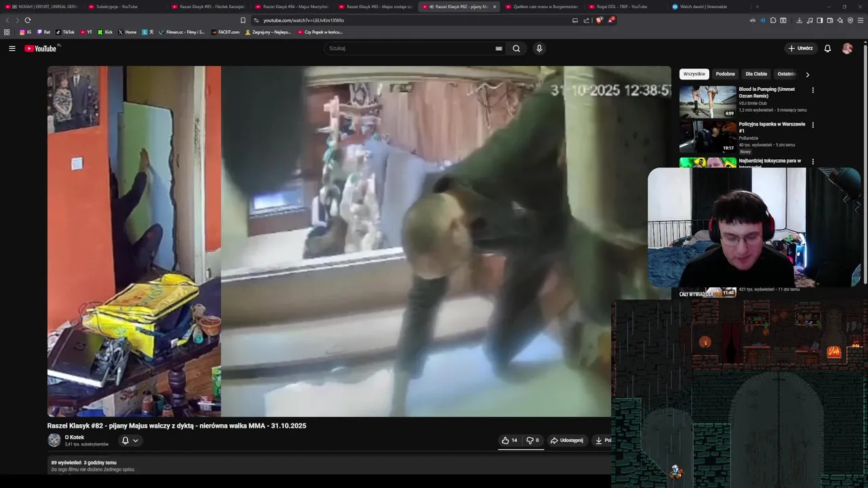Screen dimensions: 868x488
Task: Open the account avatar menu
Action: coord(847,48)
